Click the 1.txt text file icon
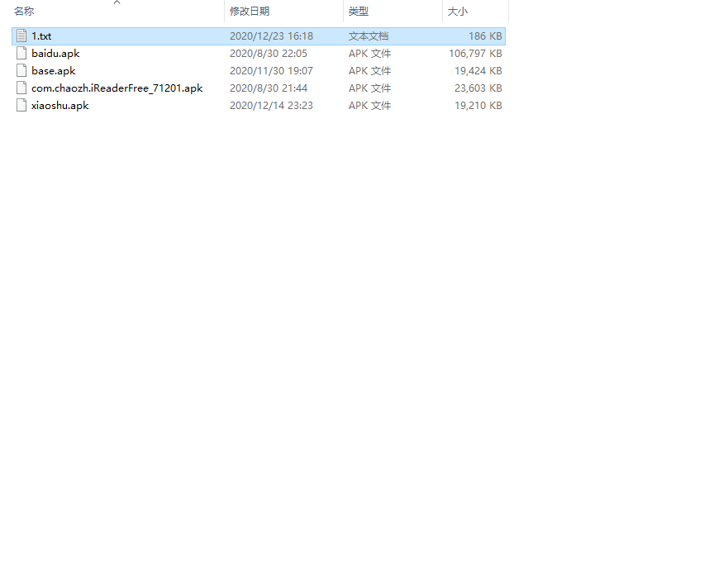728x570 pixels. click(x=21, y=36)
